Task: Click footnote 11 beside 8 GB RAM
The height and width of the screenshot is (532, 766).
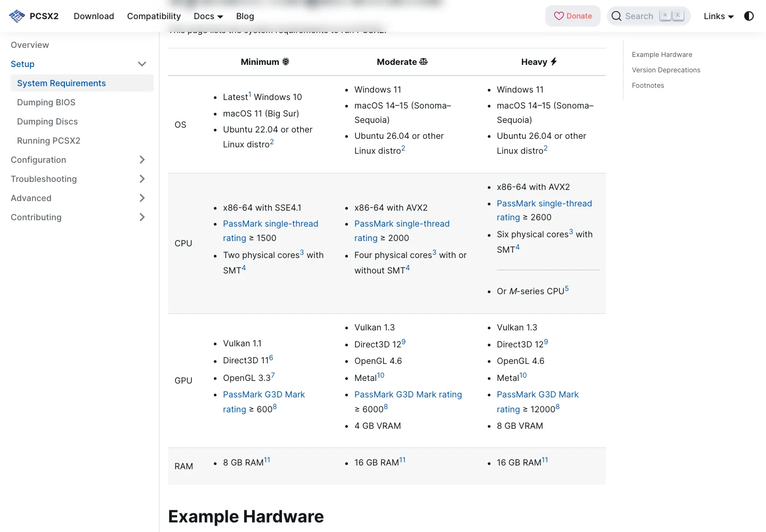Action: tap(267, 460)
